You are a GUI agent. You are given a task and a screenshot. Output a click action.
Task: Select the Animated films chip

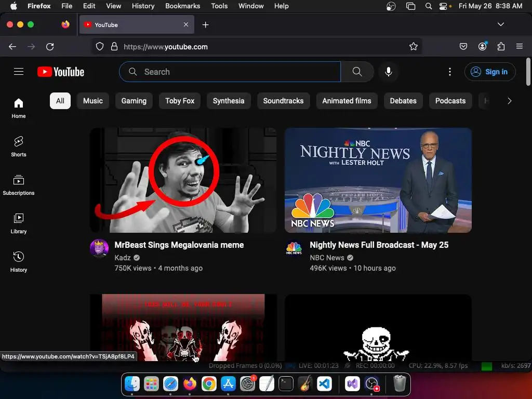[x=347, y=101]
